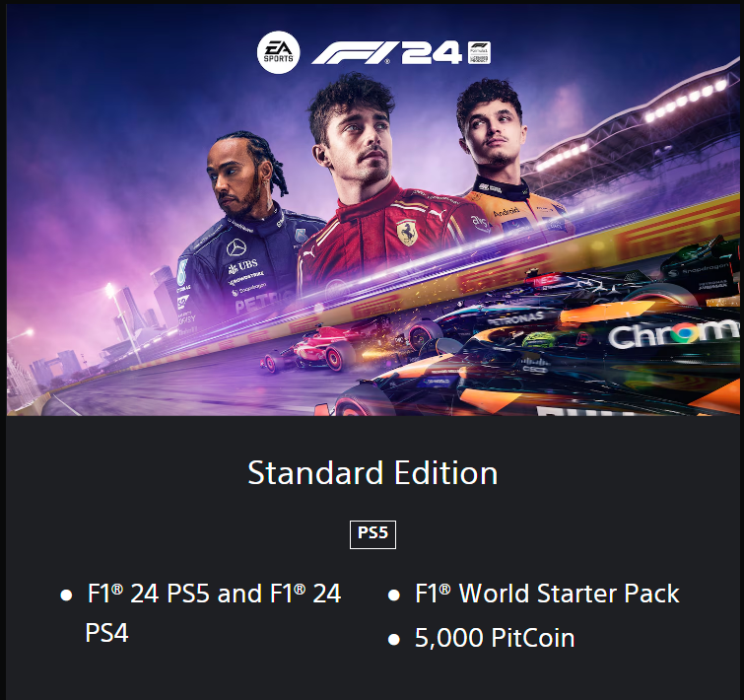
Task: Click the Petronas text on Mercedes car
Action: [515, 318]
